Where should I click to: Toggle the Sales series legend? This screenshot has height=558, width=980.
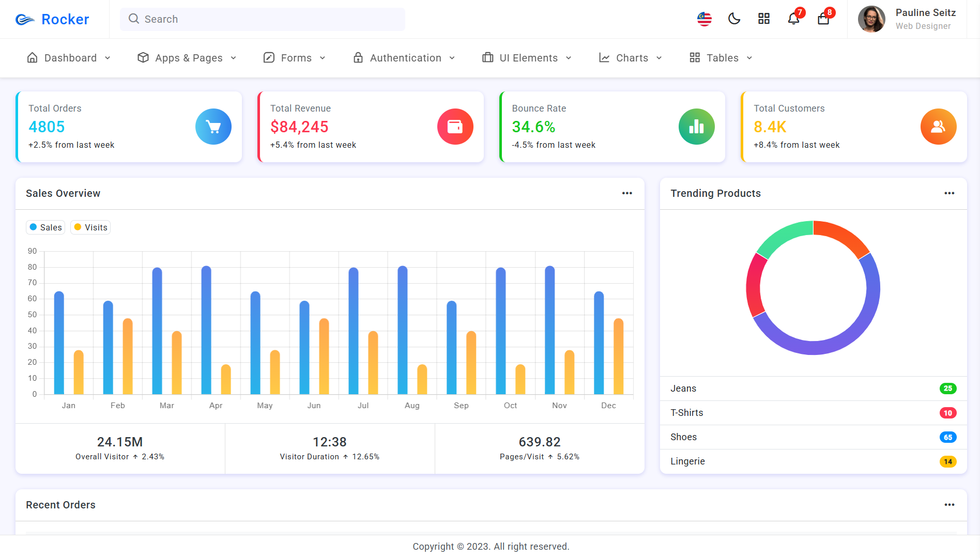coord(45,227)
